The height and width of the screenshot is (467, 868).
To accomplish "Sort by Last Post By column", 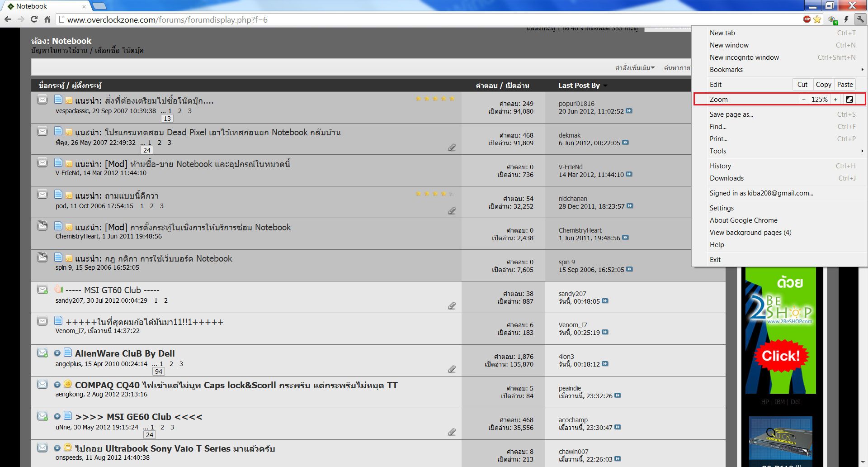I will tap(579, 86).
